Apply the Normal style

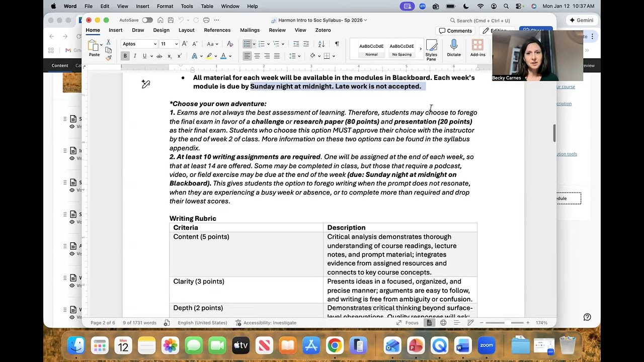coord(371,49)
